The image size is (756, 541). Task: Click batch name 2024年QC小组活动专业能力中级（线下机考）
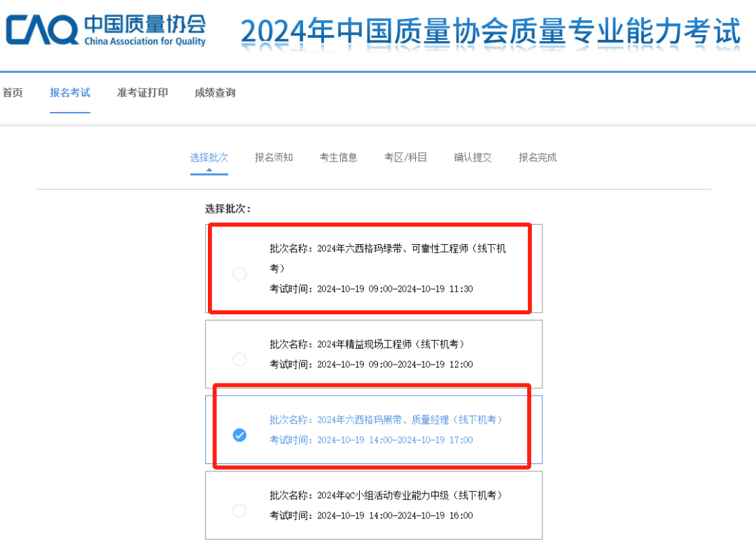click(386, 496)
